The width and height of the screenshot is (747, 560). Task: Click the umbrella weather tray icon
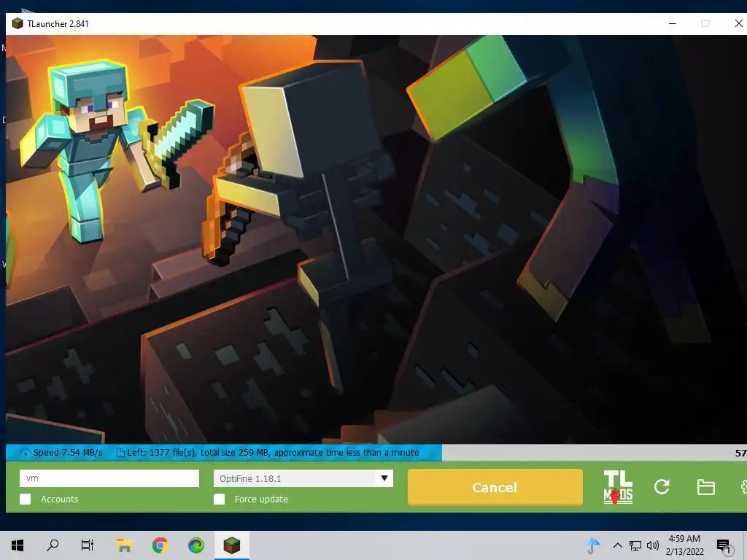coord(592,545)
